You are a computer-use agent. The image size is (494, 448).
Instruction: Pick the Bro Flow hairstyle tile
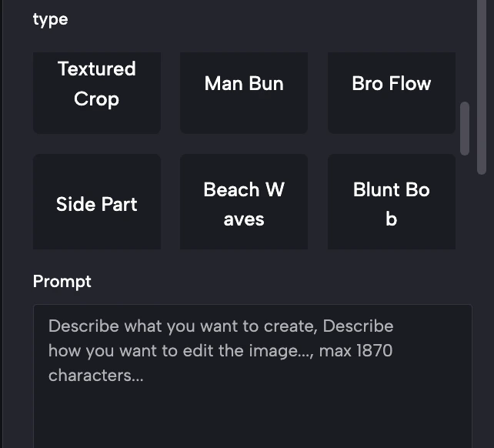[x=391, y=92]
